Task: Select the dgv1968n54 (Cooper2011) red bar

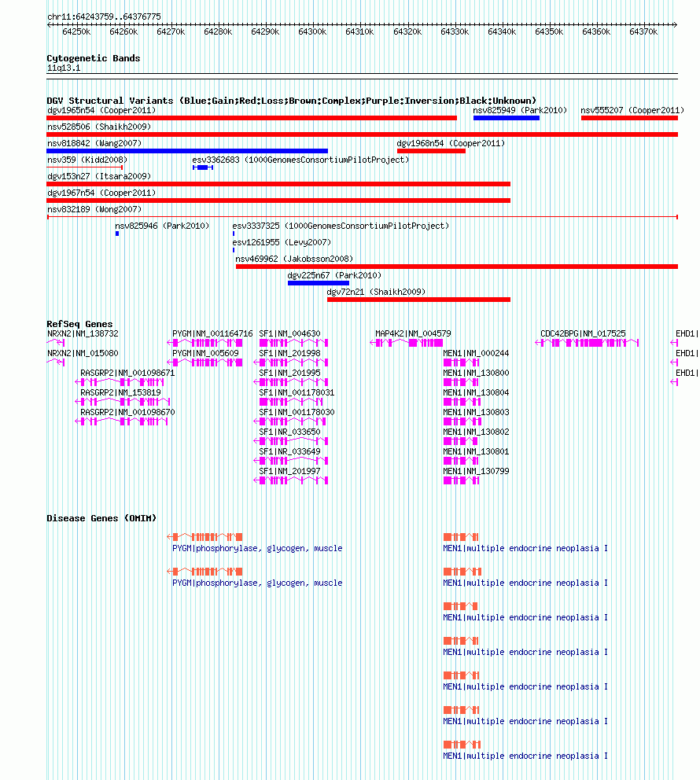Action: coord(431,151)
